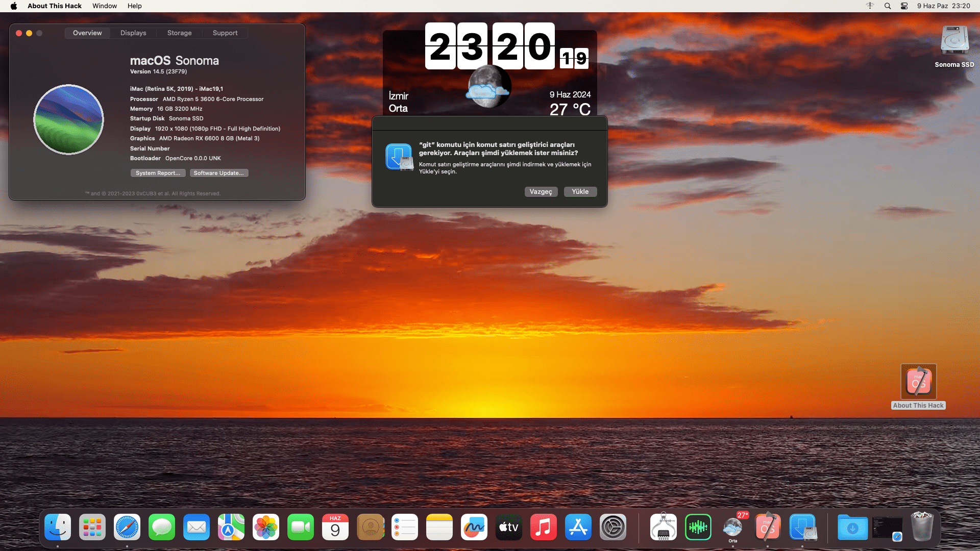Click Vazgeç to cancel install
980x551 pixels.
point(541,192)
